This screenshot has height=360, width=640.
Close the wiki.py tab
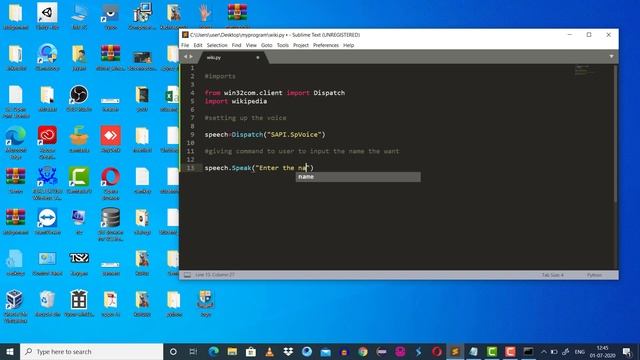tap(258, 58)
